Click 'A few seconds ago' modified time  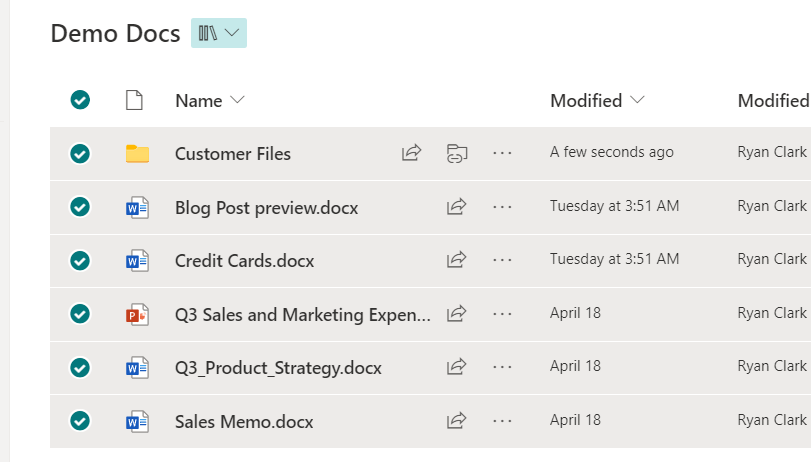coord(612,152)
